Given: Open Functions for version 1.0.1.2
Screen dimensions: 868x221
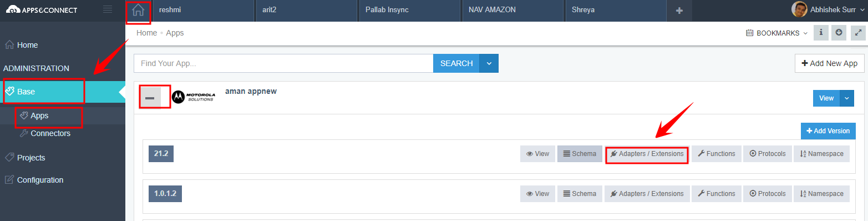Looking at the screenshot, I should coord(717,194).
